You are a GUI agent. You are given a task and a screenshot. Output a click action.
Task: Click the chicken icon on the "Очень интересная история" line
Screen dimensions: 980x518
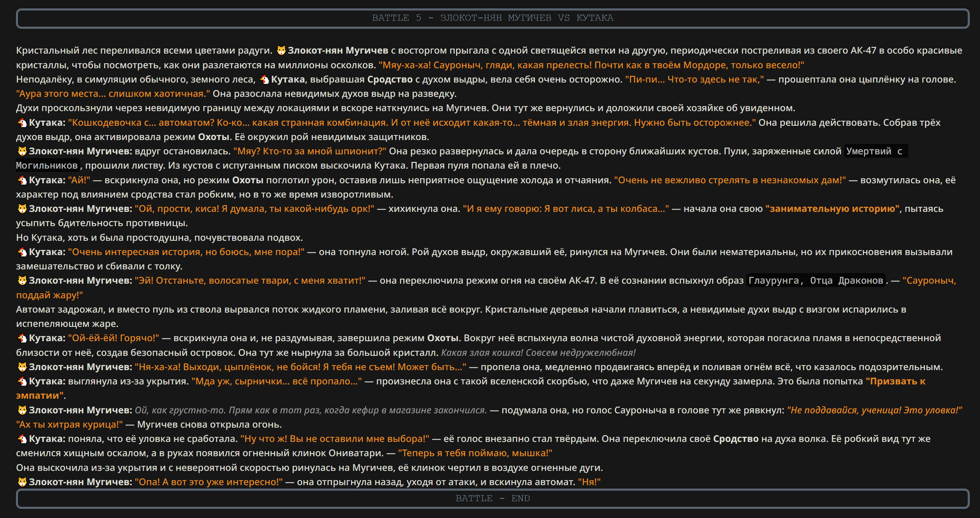point(22,251)
